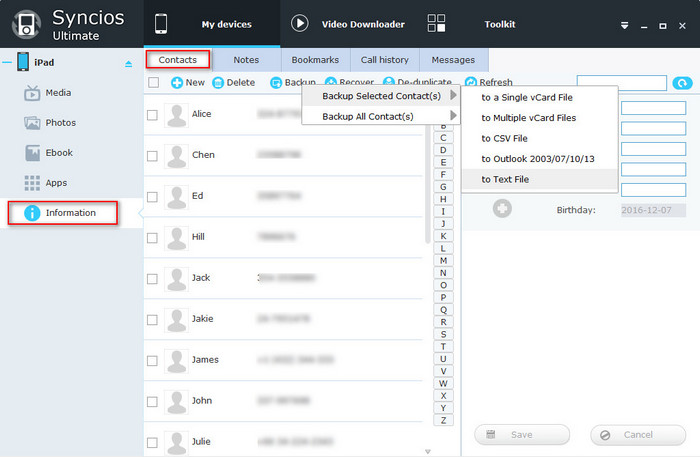The image size is (700, 457).
Task: Click the add field plus icon
Action: 502,208
